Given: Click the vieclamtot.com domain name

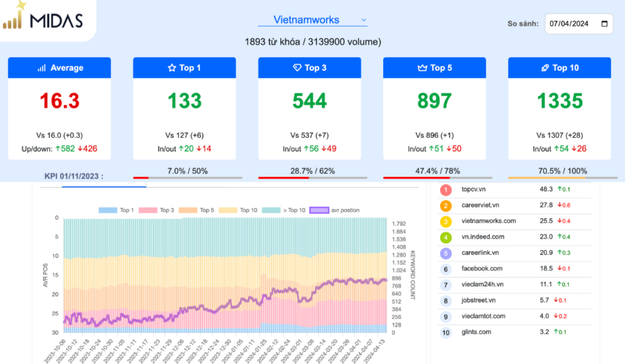Looking at the screenshot, I should click(x=483, y=316).
